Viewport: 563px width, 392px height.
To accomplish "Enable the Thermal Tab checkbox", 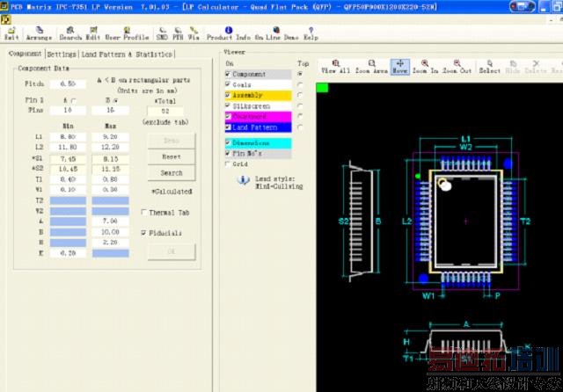I will point(145,213).
